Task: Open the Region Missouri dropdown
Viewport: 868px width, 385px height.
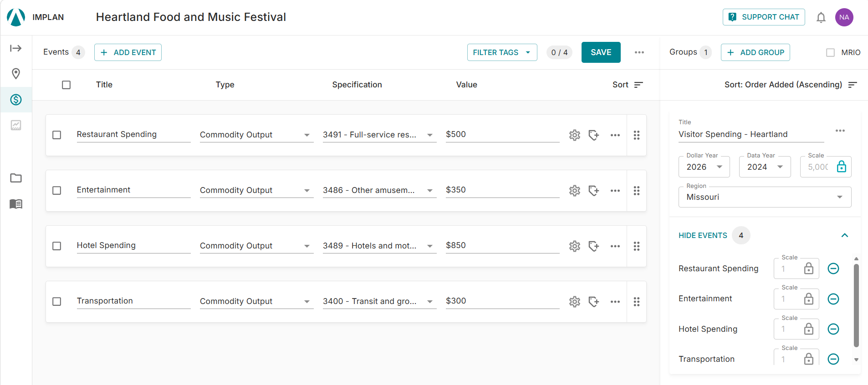Action: click(x=765, y=197)
